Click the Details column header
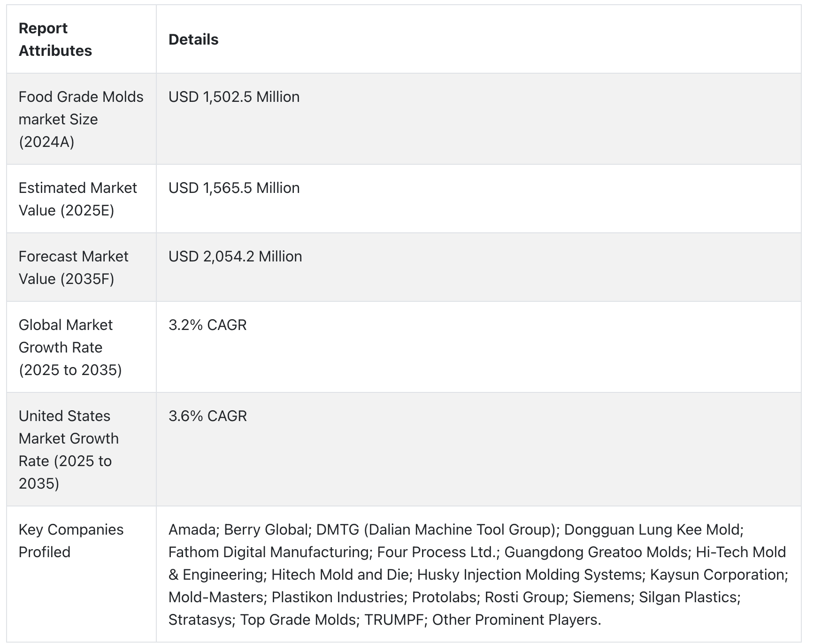814x644 pixels. [193, 39]
